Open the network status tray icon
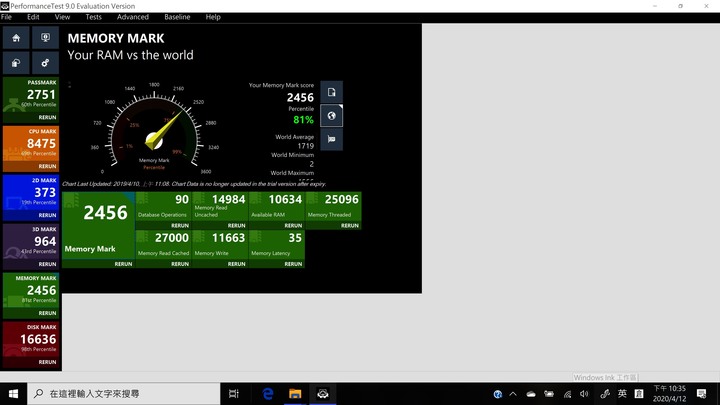Screen dimensions: 720x405 click(568, 394)
